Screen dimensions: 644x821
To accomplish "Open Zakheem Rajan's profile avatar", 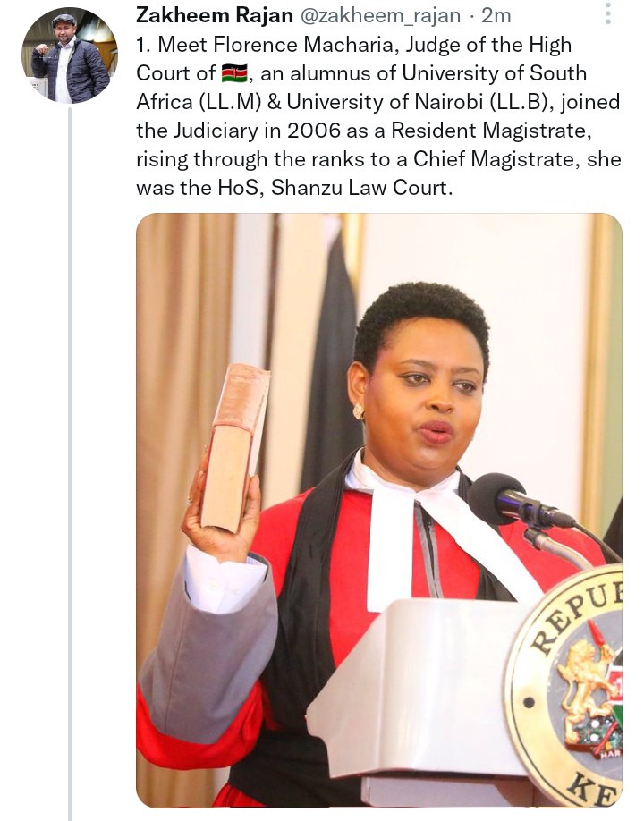I will point(70,55).
